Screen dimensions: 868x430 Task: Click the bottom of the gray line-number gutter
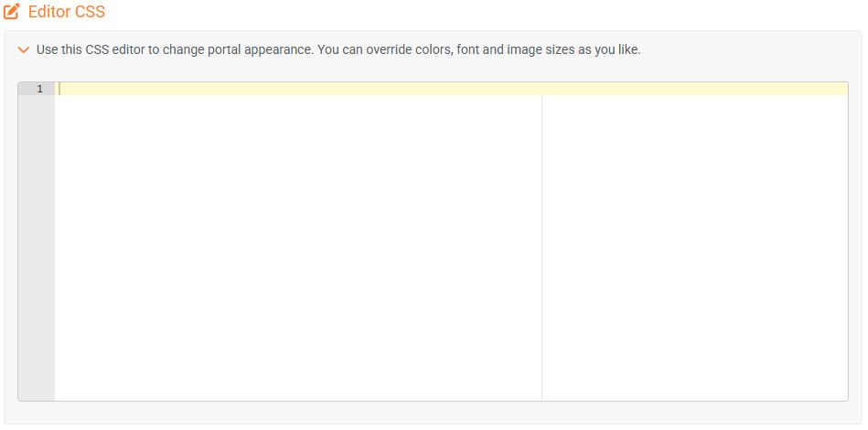coord(37,392)
